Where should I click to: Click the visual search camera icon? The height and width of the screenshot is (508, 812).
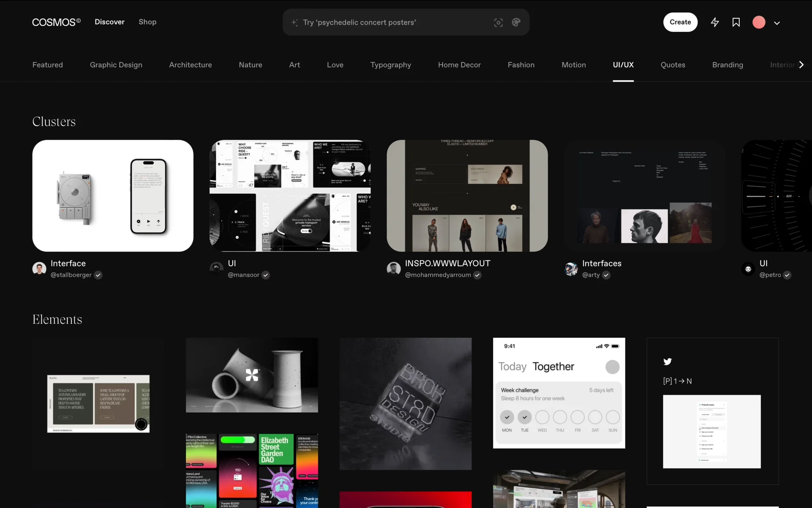(x=498, y=22)
